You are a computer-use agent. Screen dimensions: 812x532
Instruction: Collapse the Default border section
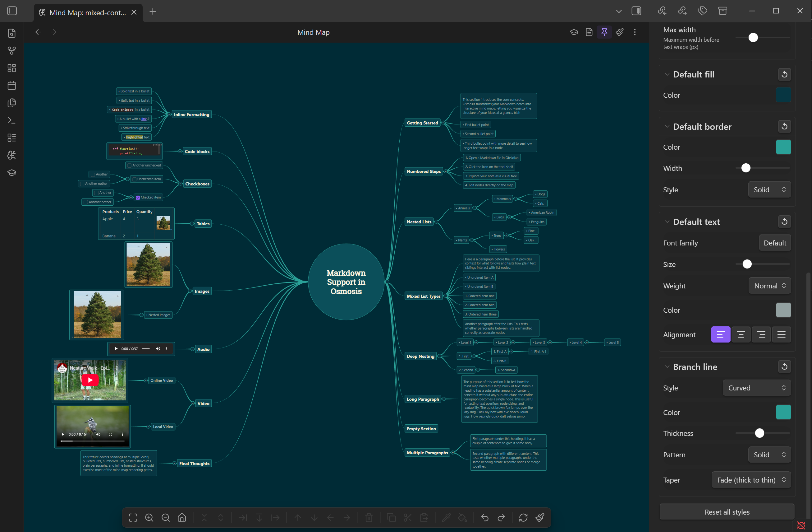(668, 126)
